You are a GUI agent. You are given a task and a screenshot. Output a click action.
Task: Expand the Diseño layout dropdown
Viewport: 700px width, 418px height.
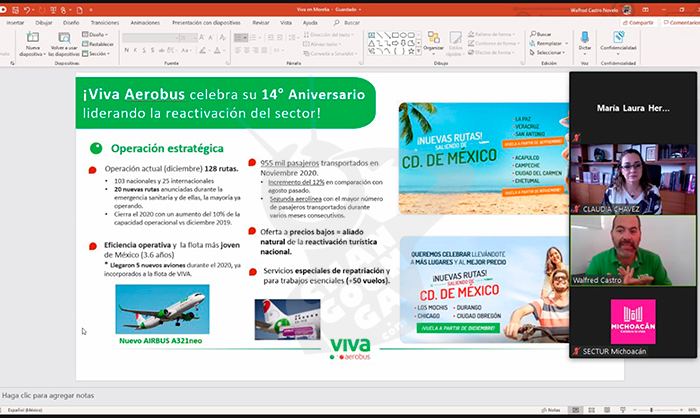pos(98,35)
